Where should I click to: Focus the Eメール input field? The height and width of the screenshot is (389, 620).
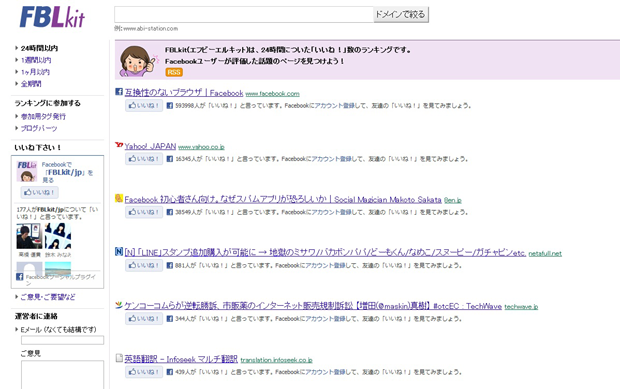pyautogui.click(x=62, y=340)
